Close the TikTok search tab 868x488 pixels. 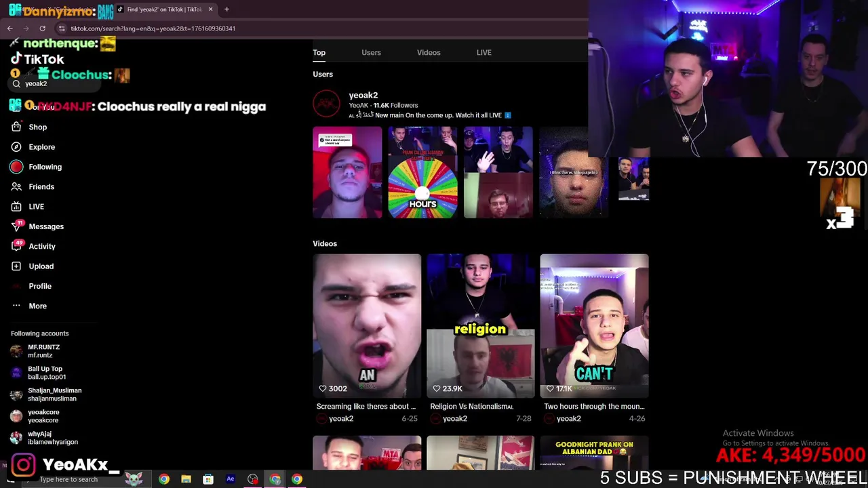point(210,9)
